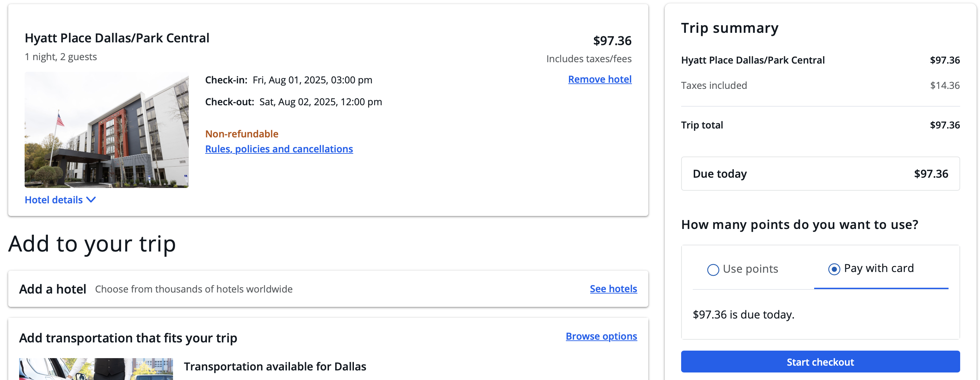980x380 pixels.
Task: Click the hotel name in Trip summary
Action: tap(753, 60)
